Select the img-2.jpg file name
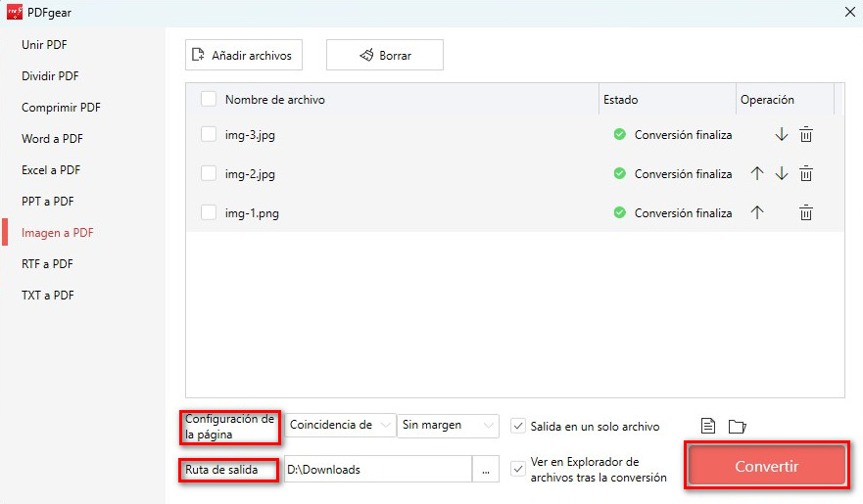 [250, 173]
